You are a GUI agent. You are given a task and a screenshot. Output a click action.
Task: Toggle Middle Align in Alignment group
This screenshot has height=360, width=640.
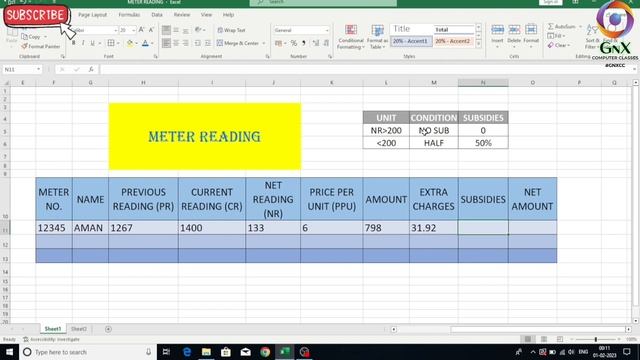pos(176,30)
